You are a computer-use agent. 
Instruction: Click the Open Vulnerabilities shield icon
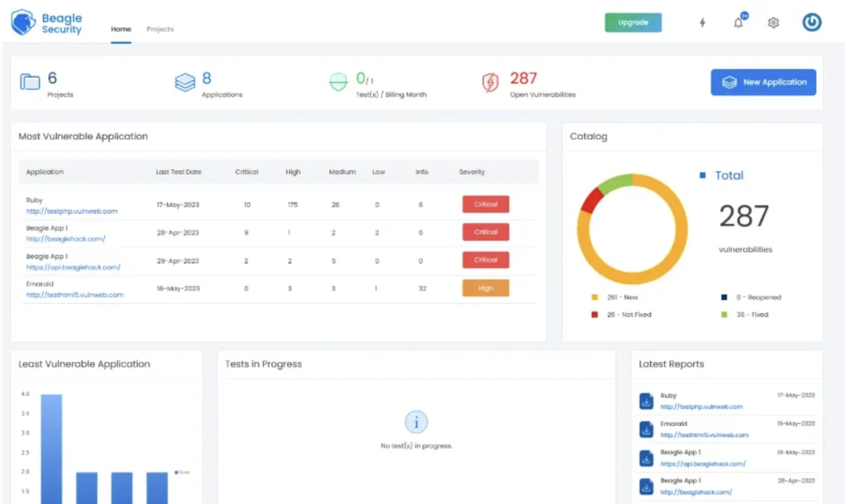490,82
